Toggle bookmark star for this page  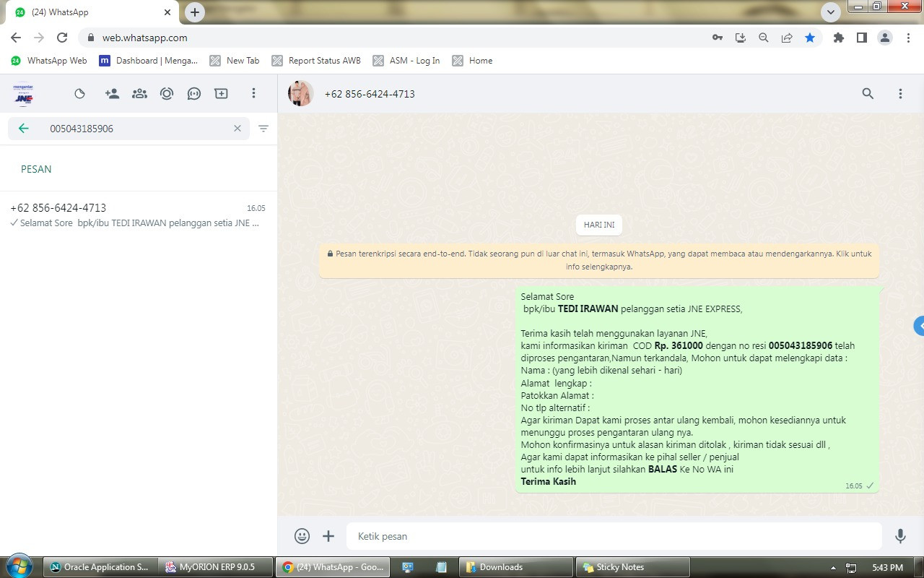pos(810,38)
